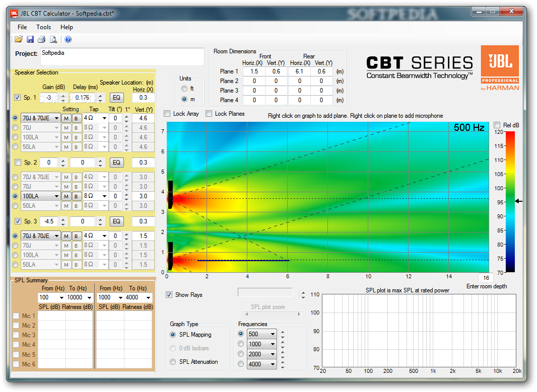
Task: Click the JBL application icon in the title bar
Action: (14, 14)
